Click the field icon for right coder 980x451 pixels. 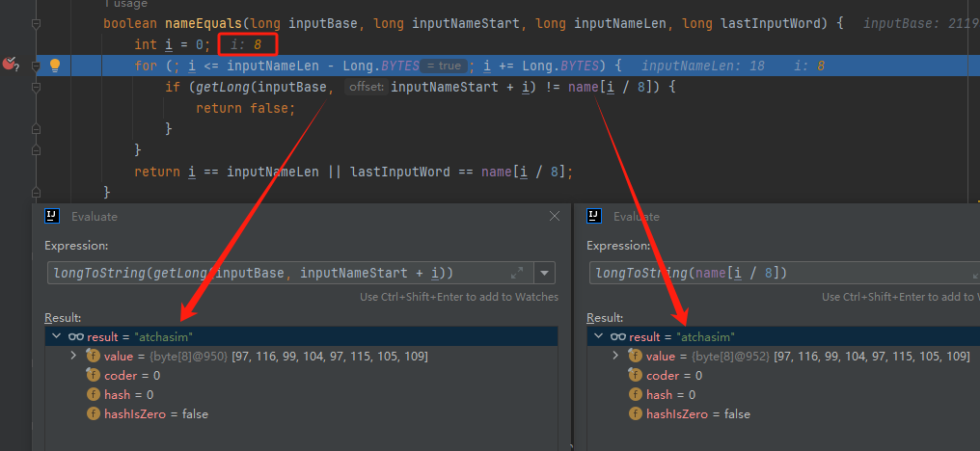(x=635, y=376)
